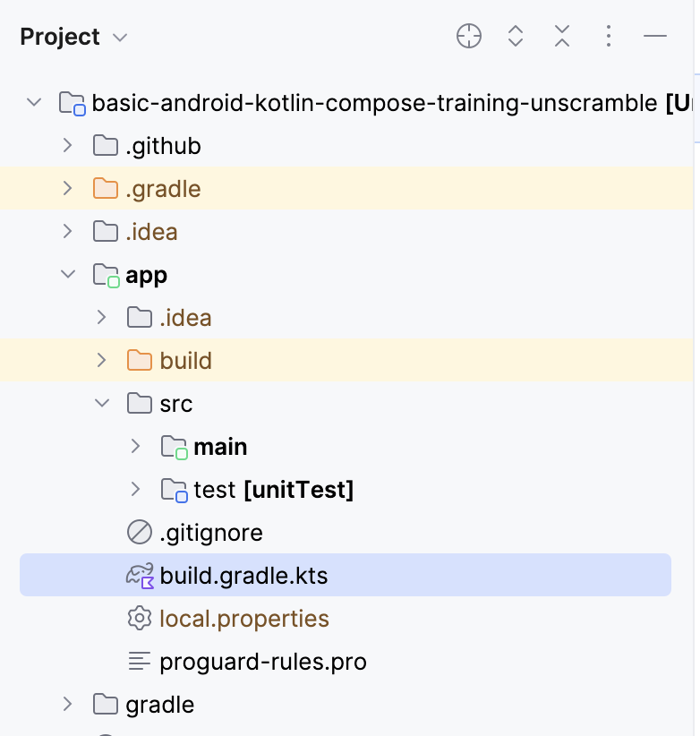
Task: Expand the test [unitTest] folder
Action: pos(135,489)
